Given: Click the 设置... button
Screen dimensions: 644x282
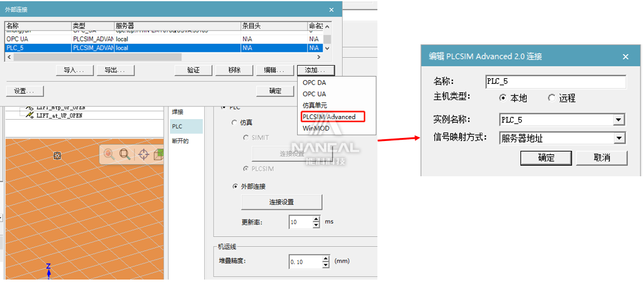Looking at the screenshot, I should point(25,91).
